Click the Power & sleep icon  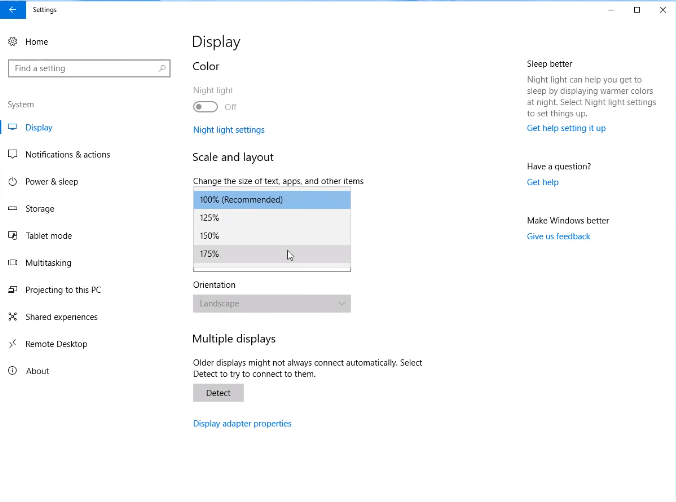[13, 182]
